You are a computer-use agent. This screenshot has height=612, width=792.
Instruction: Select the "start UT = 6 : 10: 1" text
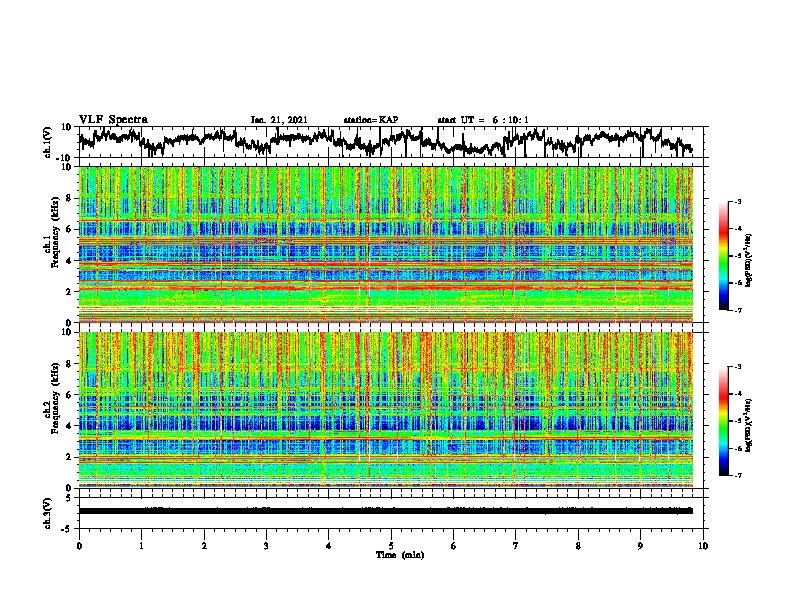point(483,120)
